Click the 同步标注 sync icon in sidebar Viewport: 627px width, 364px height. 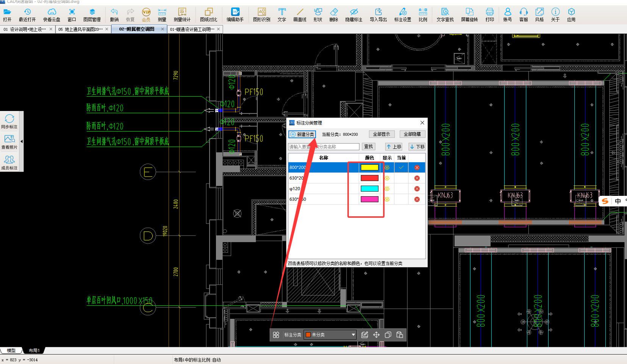(x=9, y=122)
